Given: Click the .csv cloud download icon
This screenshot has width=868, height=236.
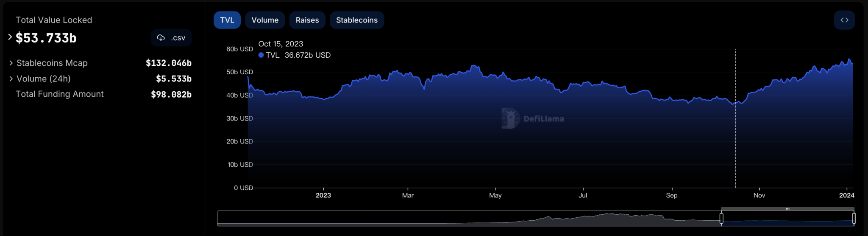Looking at the screenshot, I should point(161,38).
